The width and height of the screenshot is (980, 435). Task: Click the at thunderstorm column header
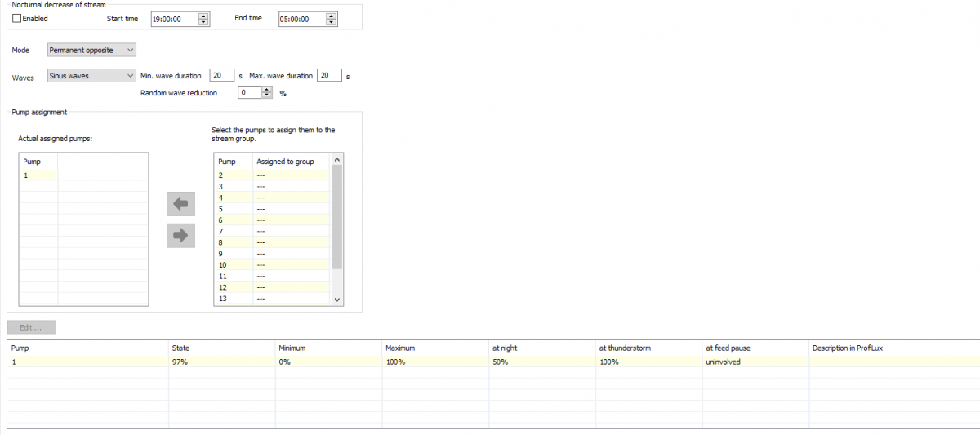(649, 348)
